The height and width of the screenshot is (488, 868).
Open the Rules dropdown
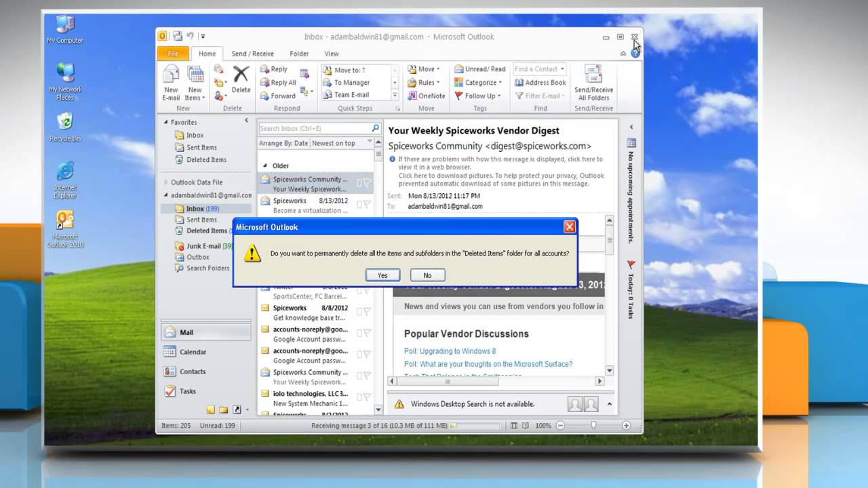[x=424, y=83]
